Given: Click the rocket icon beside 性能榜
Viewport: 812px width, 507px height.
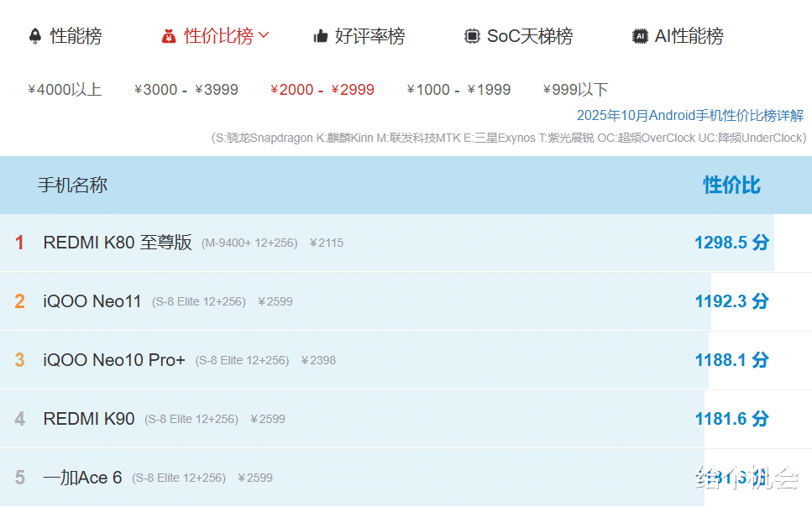Looking at the screenshot, I should point(34,36).
